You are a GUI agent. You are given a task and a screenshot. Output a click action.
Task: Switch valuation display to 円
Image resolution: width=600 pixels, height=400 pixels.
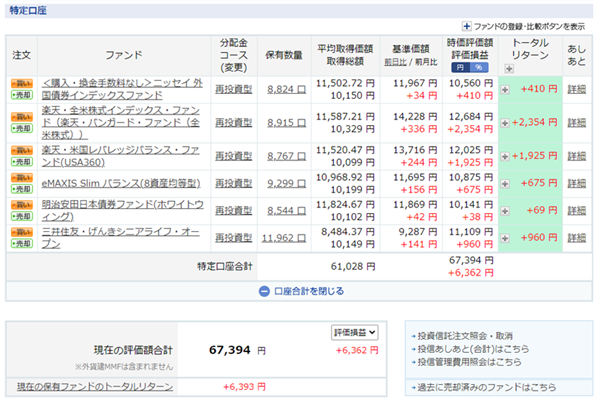pos(458,67)
